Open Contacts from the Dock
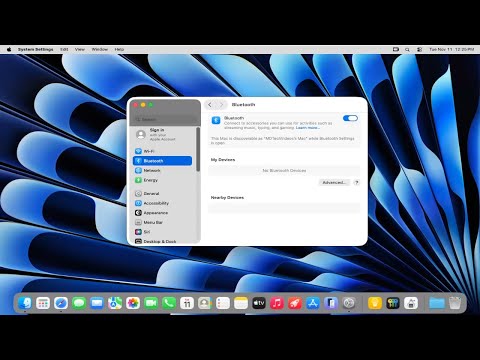 205,303
